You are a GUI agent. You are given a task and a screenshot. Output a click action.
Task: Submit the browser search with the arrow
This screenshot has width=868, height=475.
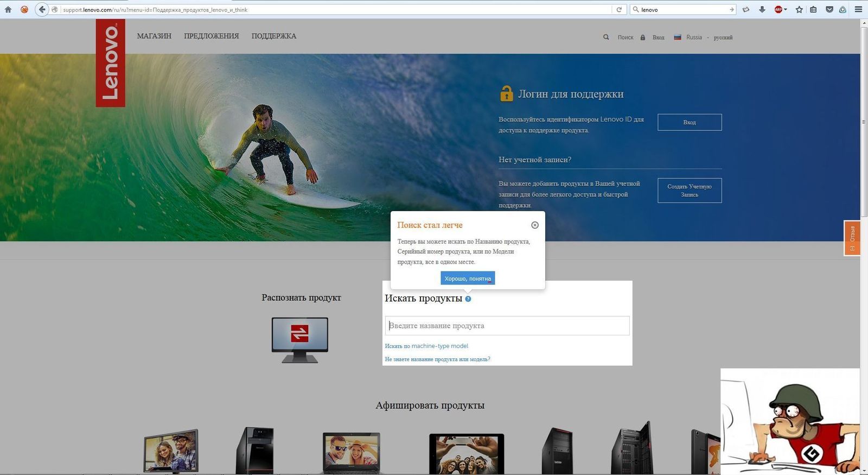[x=731, y=9]
